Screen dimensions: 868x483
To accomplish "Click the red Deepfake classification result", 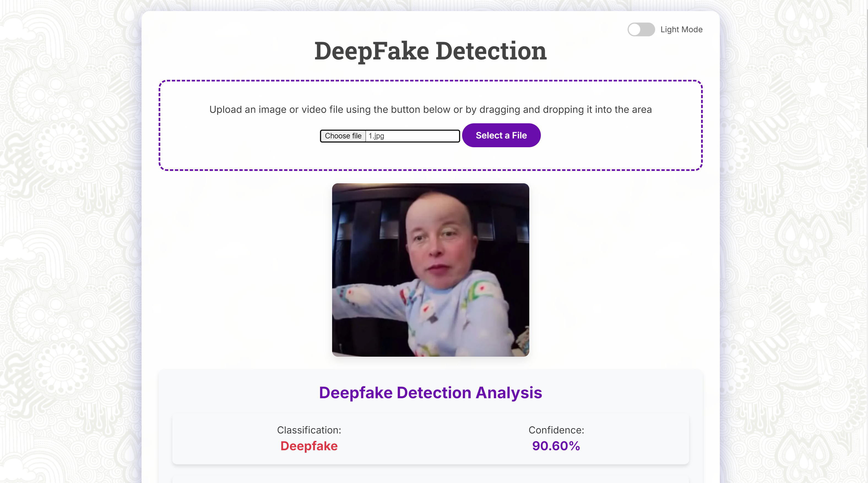I will point(309,446).
